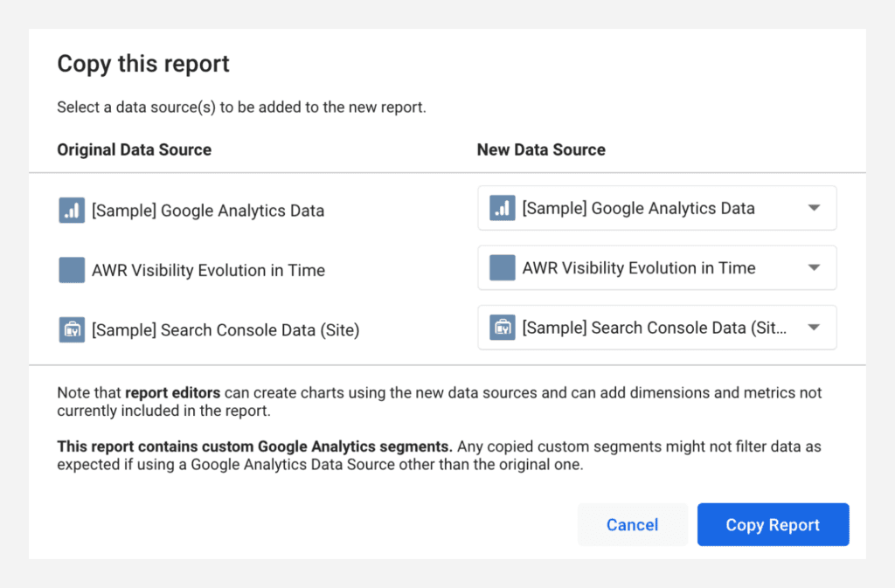Click original "AWR Visibility Evolution in Time" label
The width and height of the screenshot is (895, 588).
coord(208,270)
